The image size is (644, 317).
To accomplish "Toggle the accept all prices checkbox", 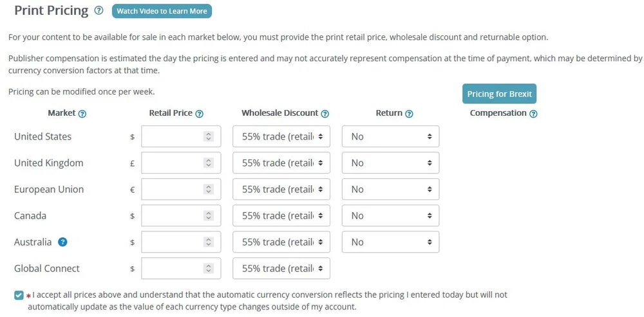I will tap(19, 295).
